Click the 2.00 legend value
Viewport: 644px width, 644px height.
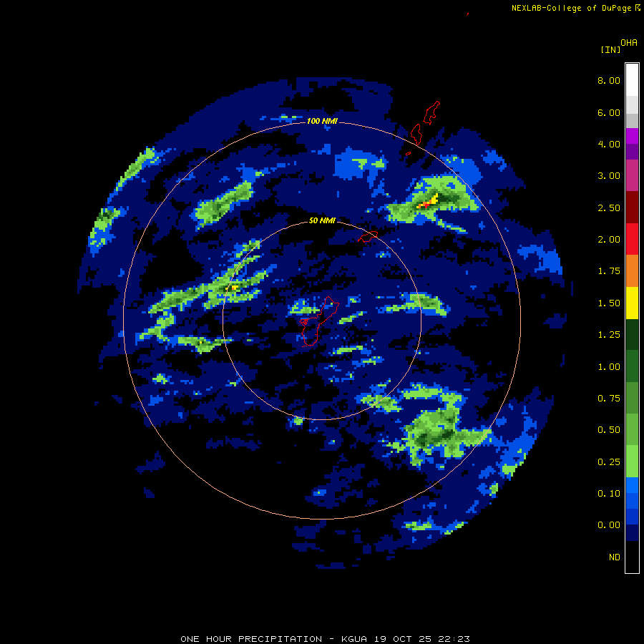(x=609, y=240)
